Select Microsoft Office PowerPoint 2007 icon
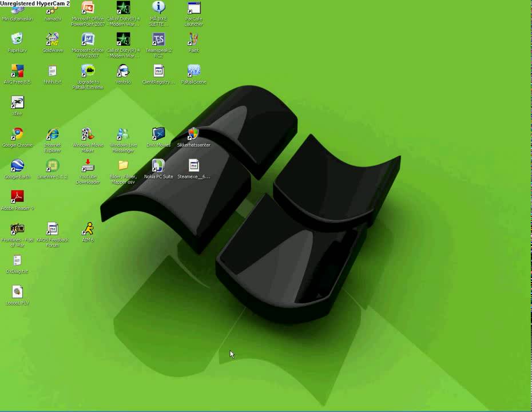This screenshot has width=532, height=412. (88, 8)
